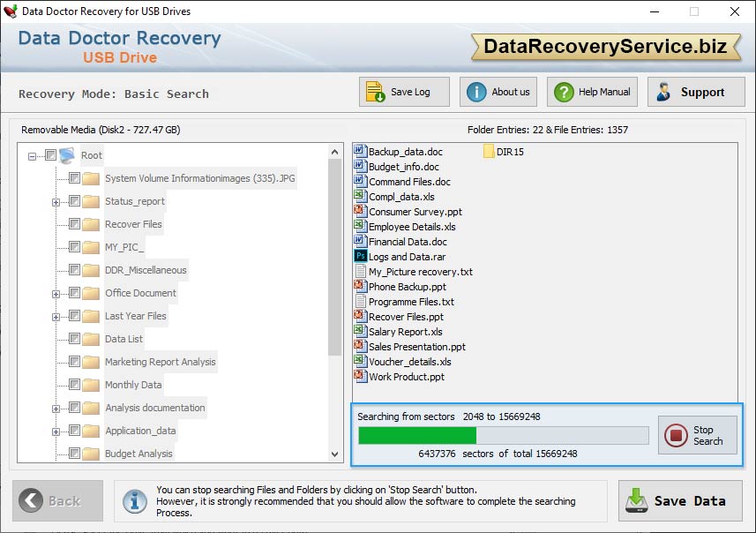Click the Save Data button label
The height and width of the screenshot is (533, 756).
[x=690, y=501]
